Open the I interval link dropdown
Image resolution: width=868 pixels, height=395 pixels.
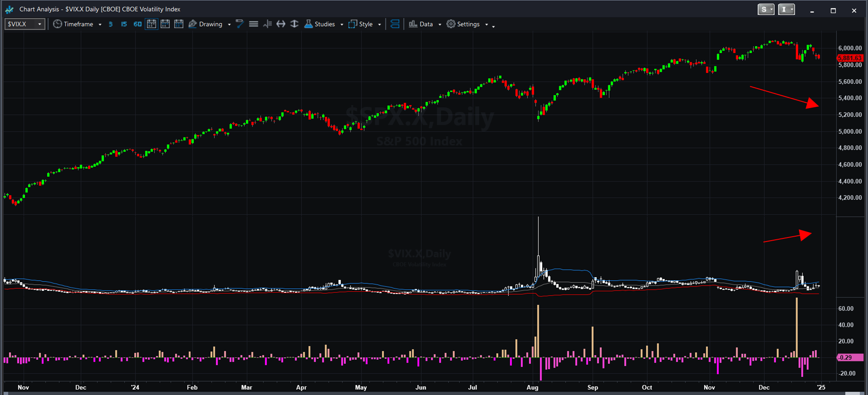click(786, 9)
